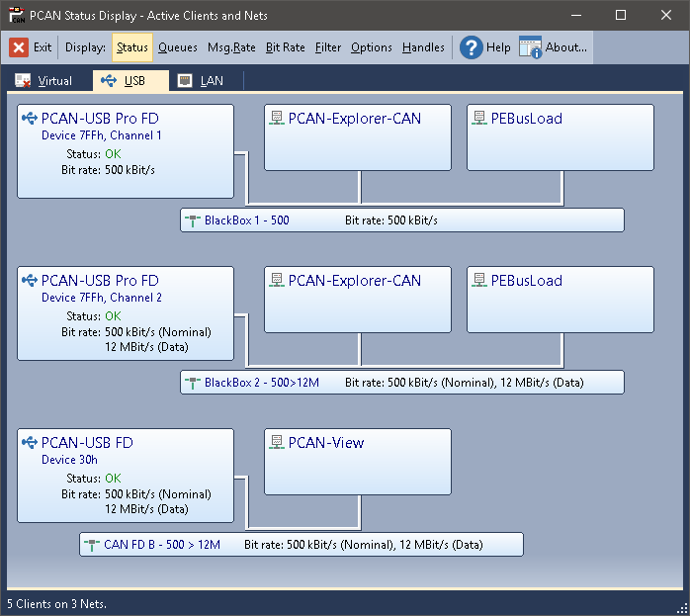Switch display to Queues
The image size is (690, 616).
click(178, 47)
